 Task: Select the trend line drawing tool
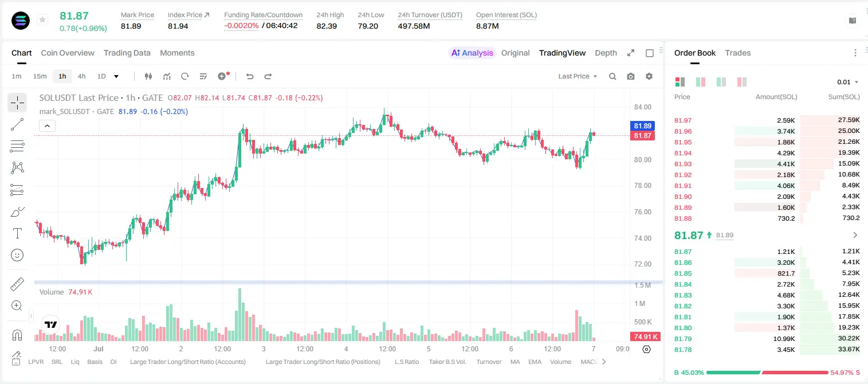[17, 124]
